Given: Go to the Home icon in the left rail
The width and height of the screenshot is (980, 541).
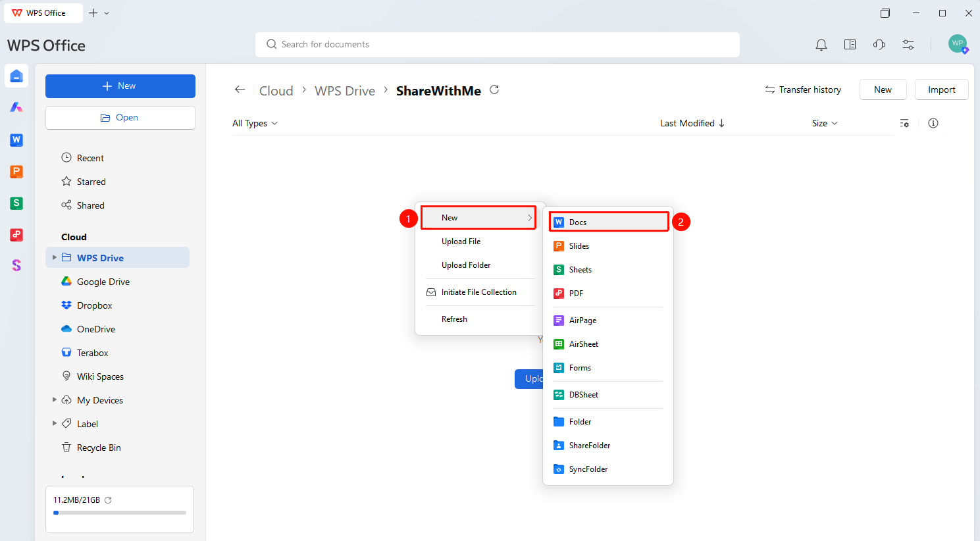Looking at the screenshot, I should coord(16,76).
